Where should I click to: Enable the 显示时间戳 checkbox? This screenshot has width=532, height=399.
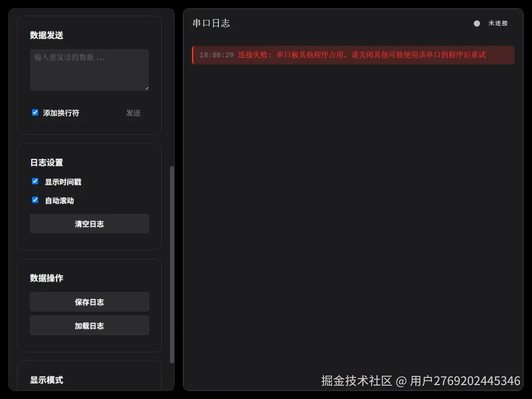coord(35,181)
